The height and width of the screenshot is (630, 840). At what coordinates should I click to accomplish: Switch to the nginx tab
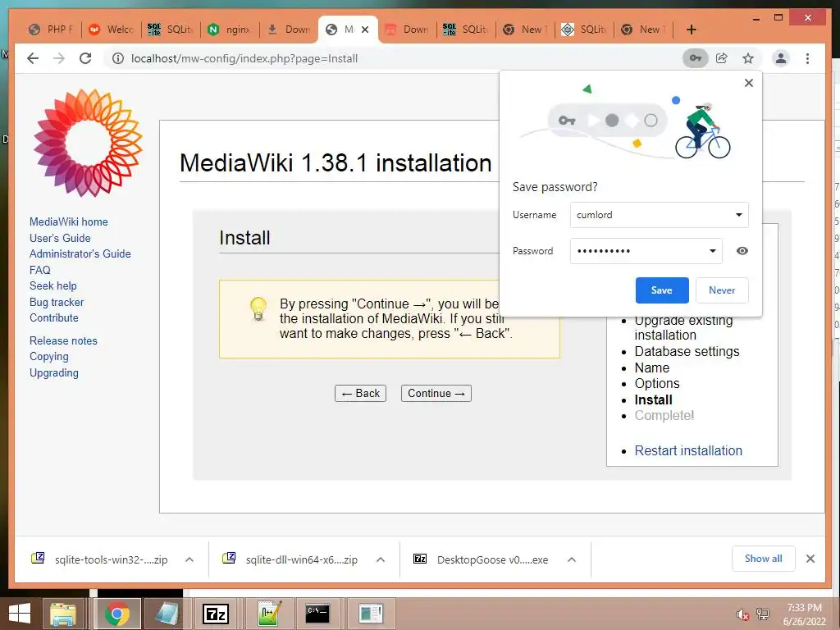point(231,30)
